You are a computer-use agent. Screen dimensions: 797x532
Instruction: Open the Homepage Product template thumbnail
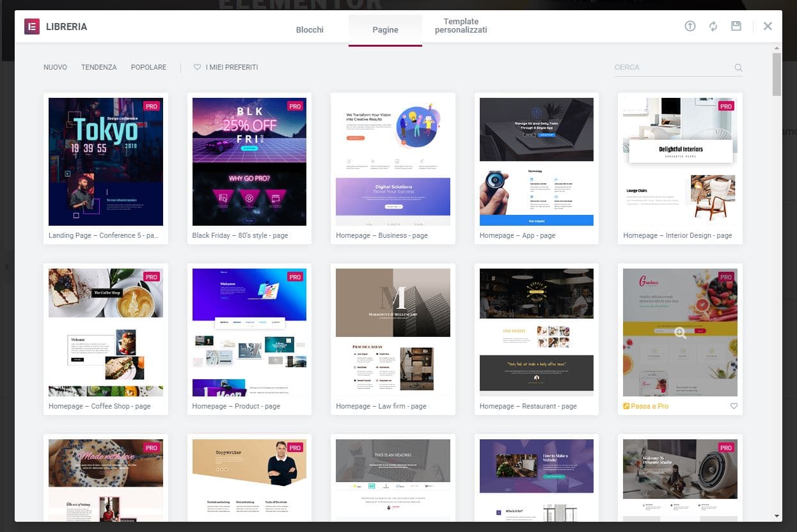coord(249,332)
